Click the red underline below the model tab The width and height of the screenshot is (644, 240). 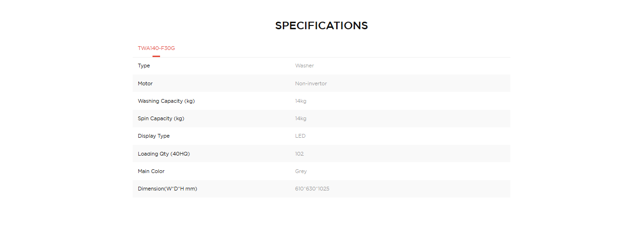156,56
